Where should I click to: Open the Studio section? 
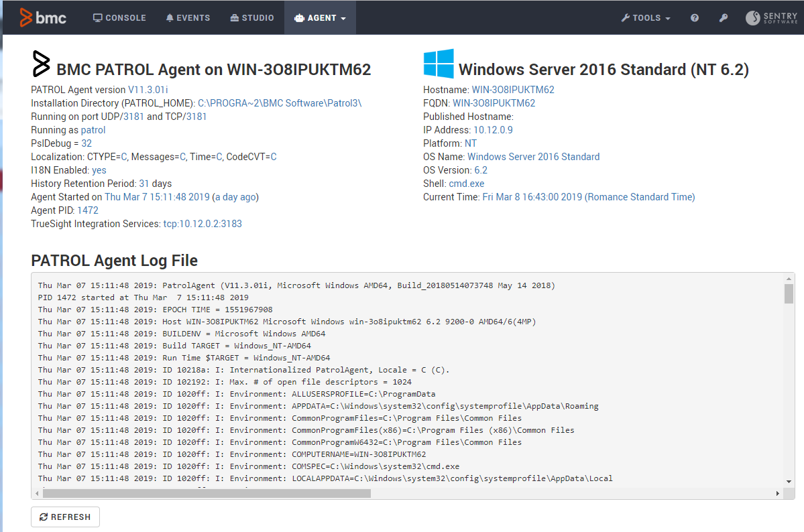point(251,18)
